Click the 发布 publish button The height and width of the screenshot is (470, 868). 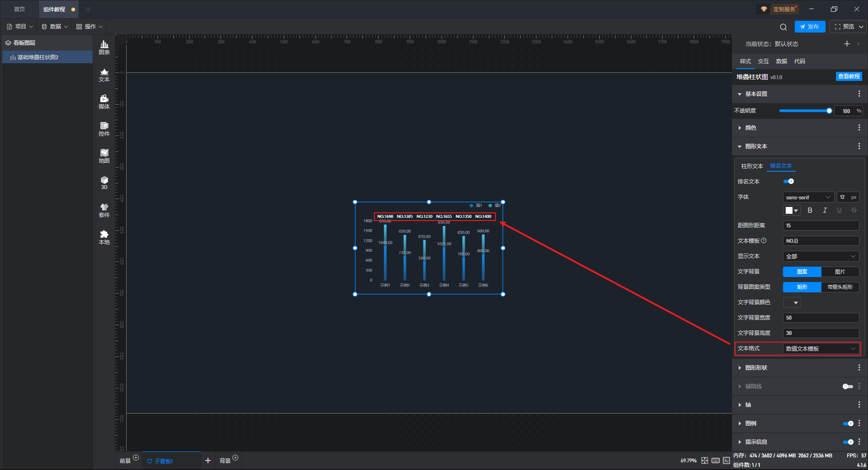coord(810,27)
